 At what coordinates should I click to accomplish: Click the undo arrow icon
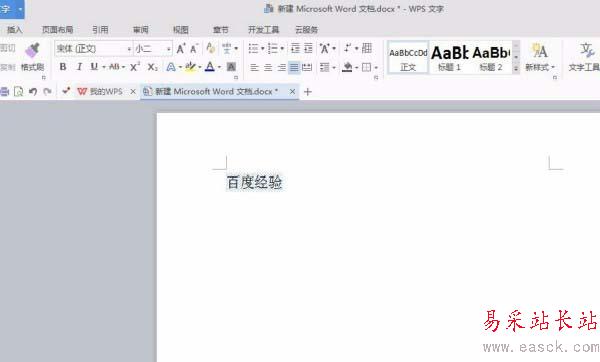pos(33,91)
